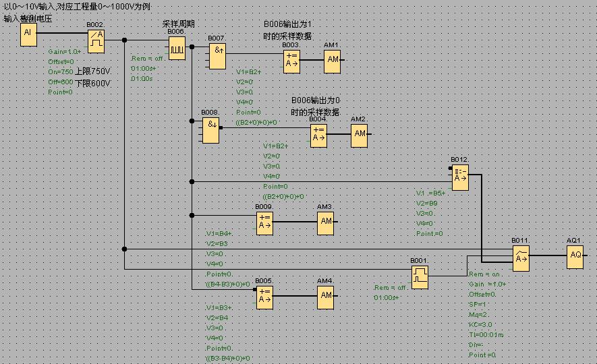The height and width of the screenshot is (364, 597).
Task: Click the 下限600V annotation
Action: pos(92,84)
